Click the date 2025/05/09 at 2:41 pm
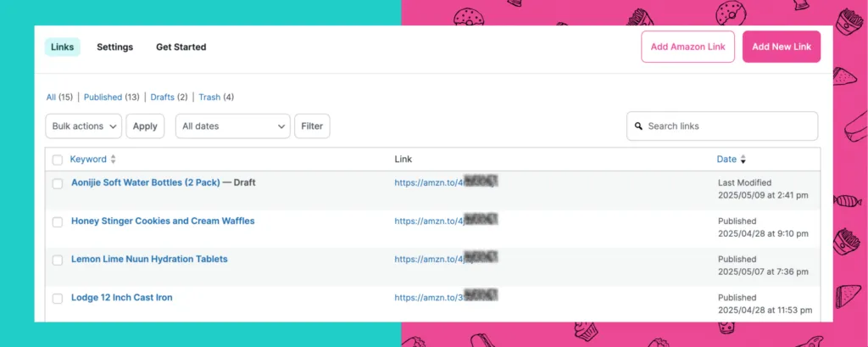The width and height of the screenshot is (868, 347). pyautogui.click(x=763, y=195)
